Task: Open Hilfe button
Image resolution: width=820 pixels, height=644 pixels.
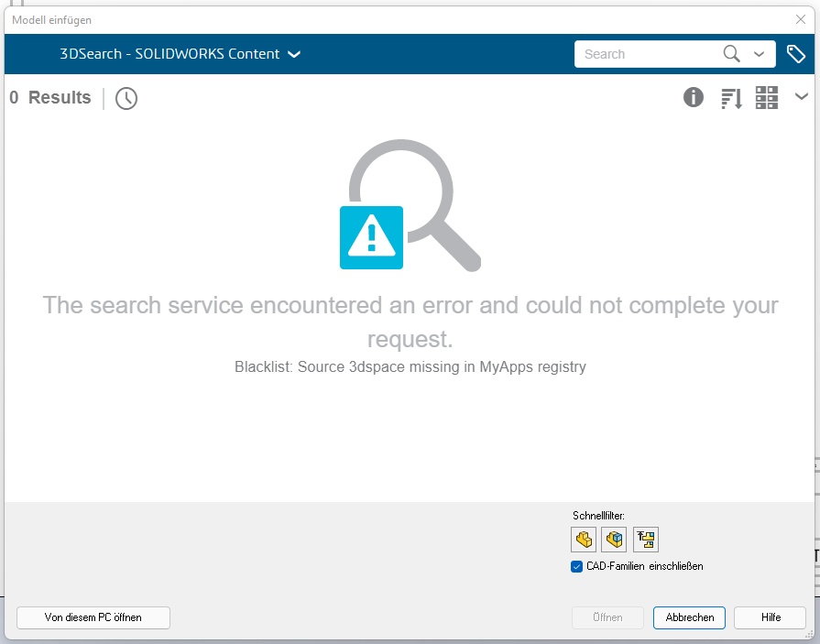Action: click(x=770, y=617)
